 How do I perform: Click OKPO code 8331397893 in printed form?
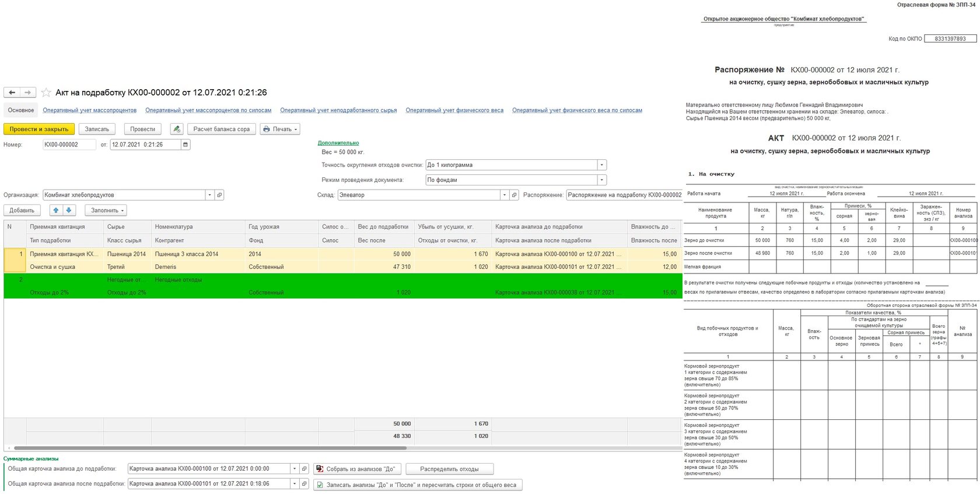click(950, 38)
